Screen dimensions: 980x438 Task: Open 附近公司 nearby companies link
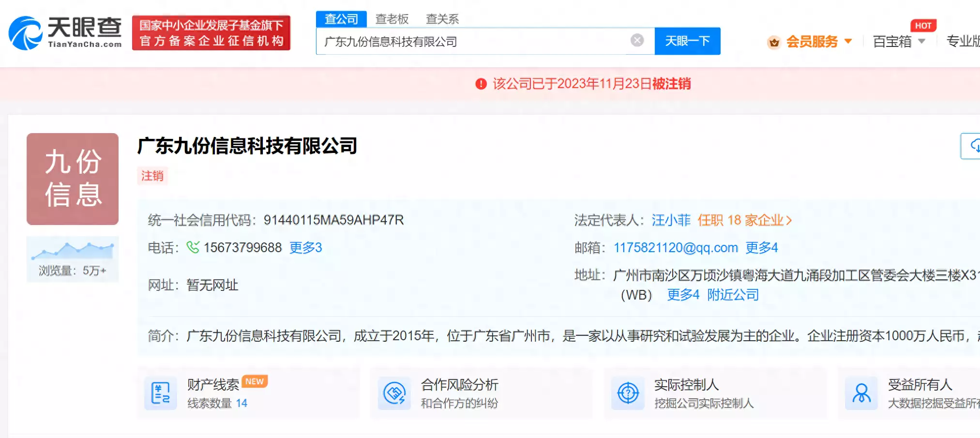tap(733, 294)
